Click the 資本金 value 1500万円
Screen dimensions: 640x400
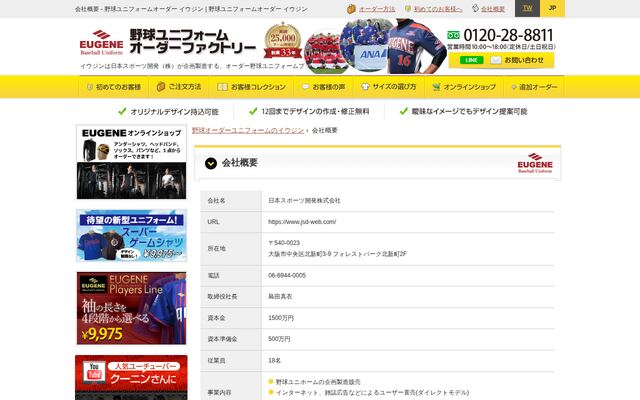click(x=281, y=318)
